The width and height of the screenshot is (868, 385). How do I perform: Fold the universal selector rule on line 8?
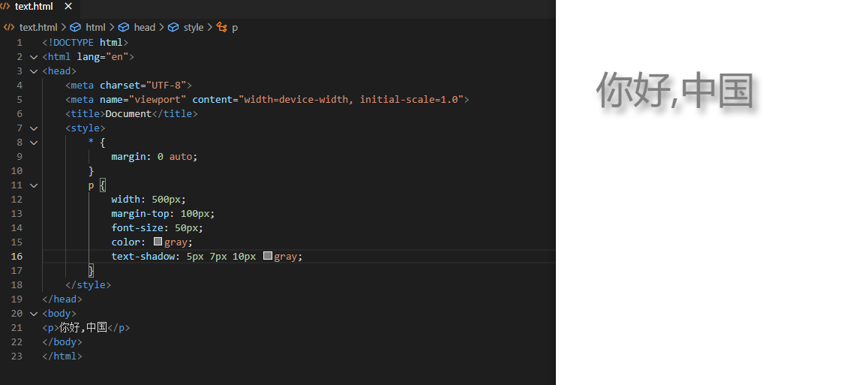click(34, 143)
